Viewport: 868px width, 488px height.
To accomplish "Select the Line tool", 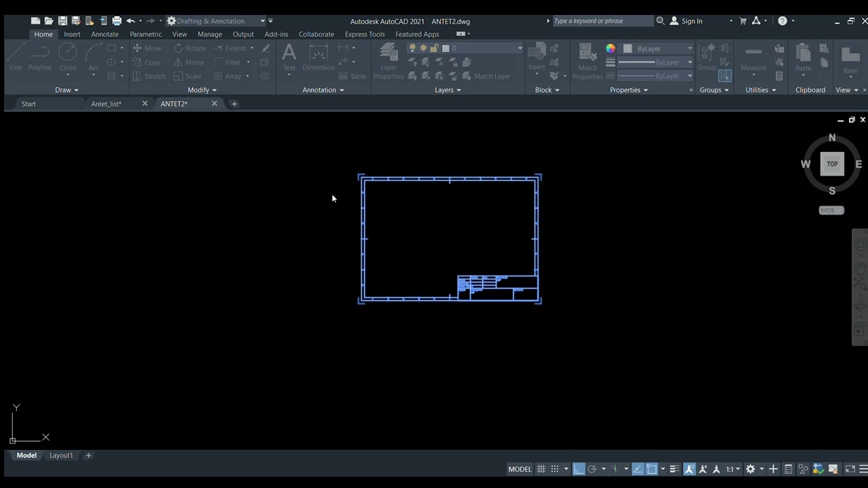I will [16, 57].
